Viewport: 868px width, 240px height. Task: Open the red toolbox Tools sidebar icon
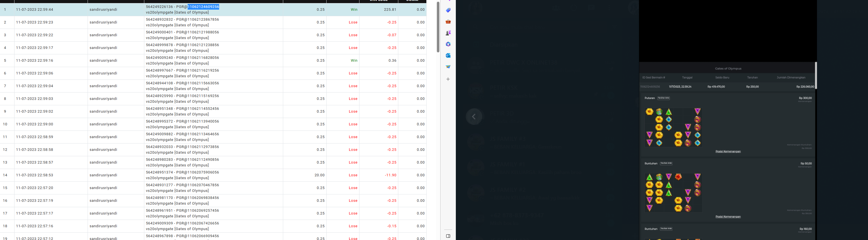[x=448, y=22]
